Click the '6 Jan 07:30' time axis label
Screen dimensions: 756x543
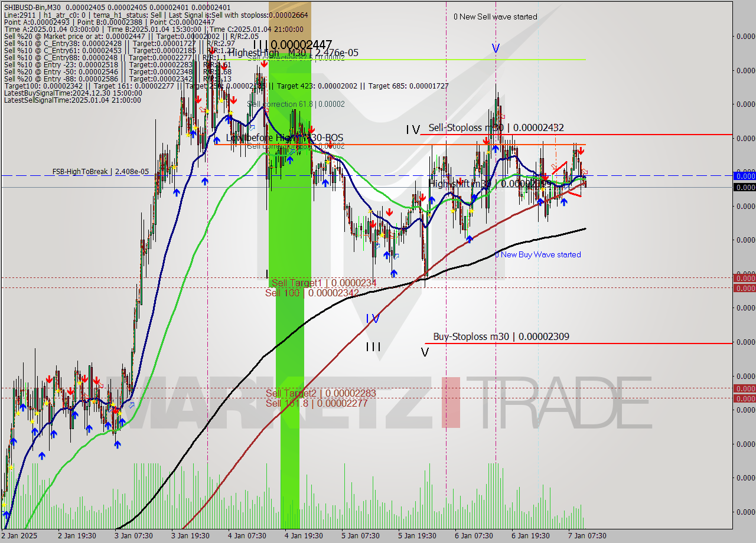tap(474, 536)
